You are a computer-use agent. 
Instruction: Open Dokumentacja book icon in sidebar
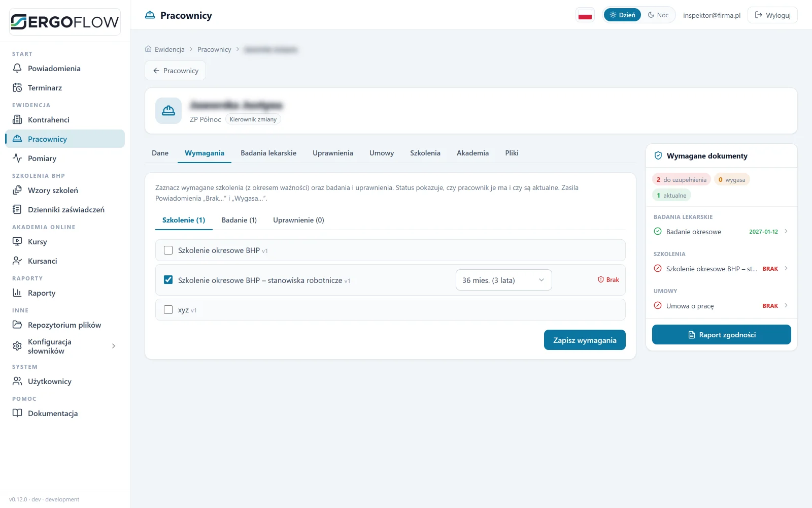click(17, 413)
